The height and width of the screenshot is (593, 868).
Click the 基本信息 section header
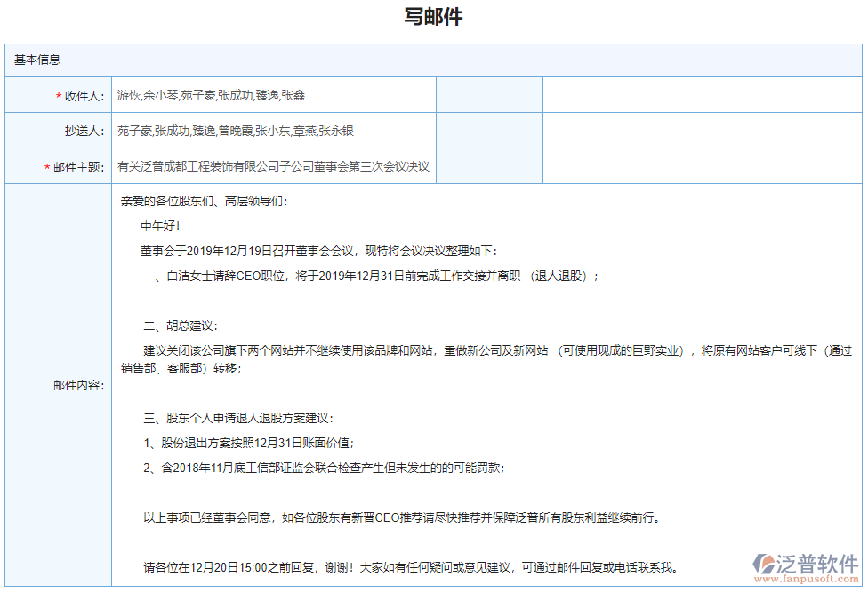pos(36,60)
